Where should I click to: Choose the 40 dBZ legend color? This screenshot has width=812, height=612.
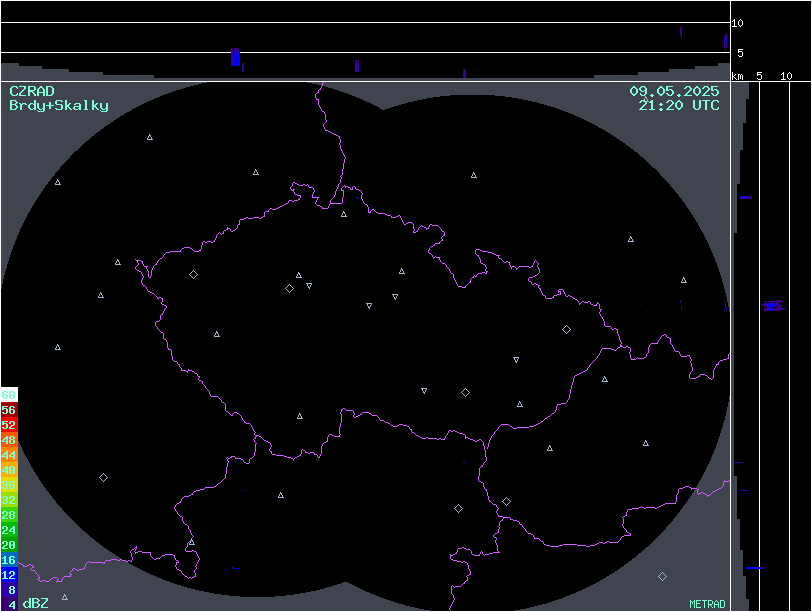pyautogui.click(x=9, y=470)
